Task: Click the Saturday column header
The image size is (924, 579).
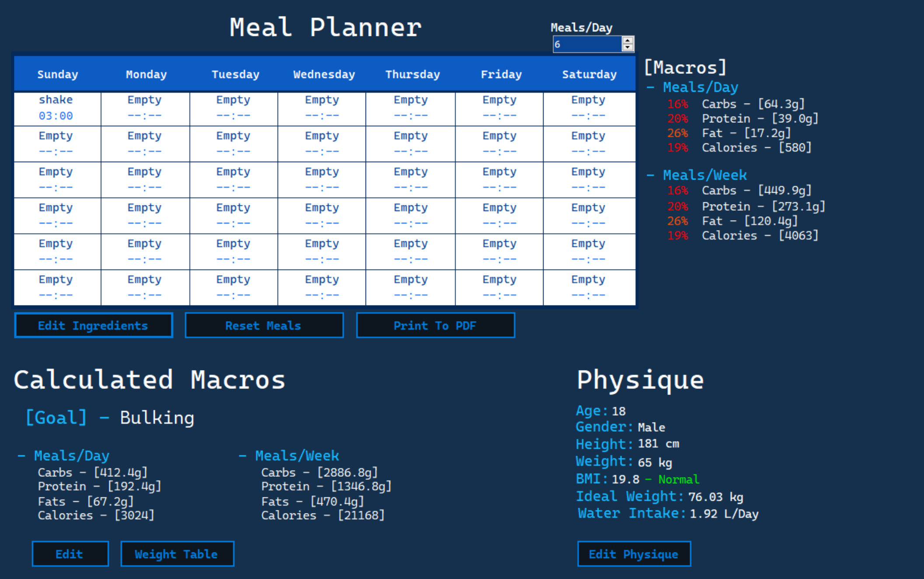Action: click(589, 74)
